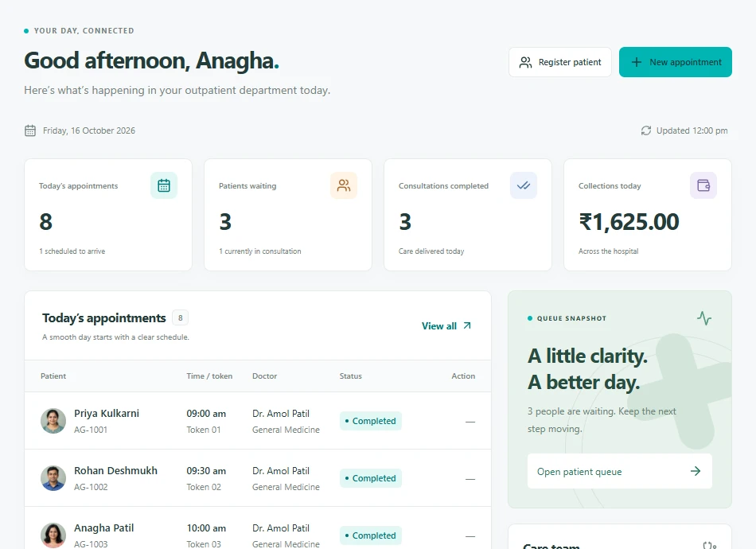Click the 10:00 am time cell
The height and width of the screenshot is (549, 756).
206,528
